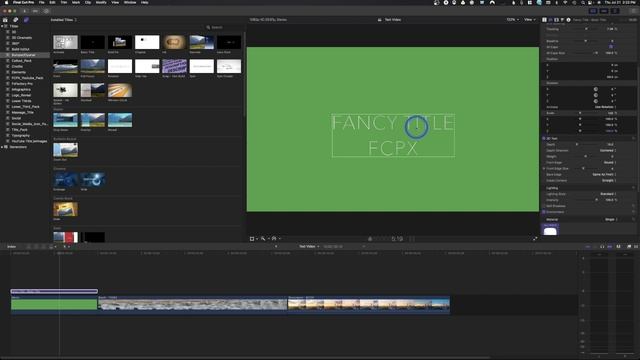Select the green clip in the timeline
Image resolution: width=640 pixels, height=360 pixels.
[x=54, y=304]
